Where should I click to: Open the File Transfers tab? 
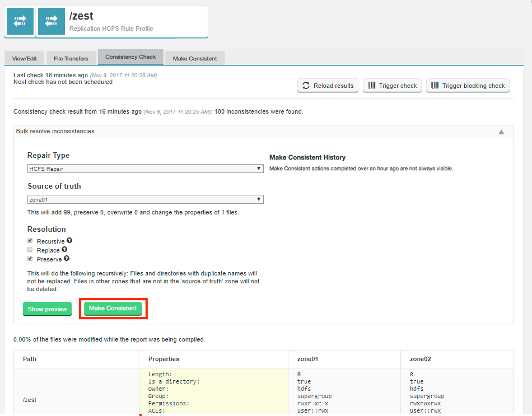click(71, 58)
